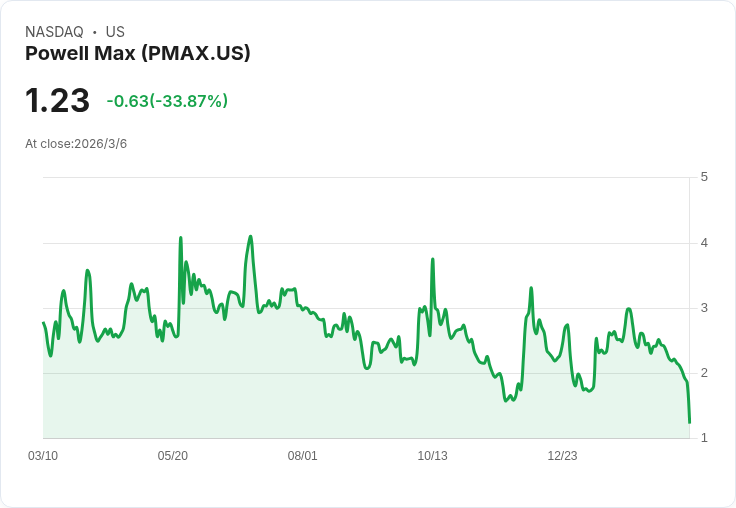Select the 10/13 date axis label

tap(432, 456)
